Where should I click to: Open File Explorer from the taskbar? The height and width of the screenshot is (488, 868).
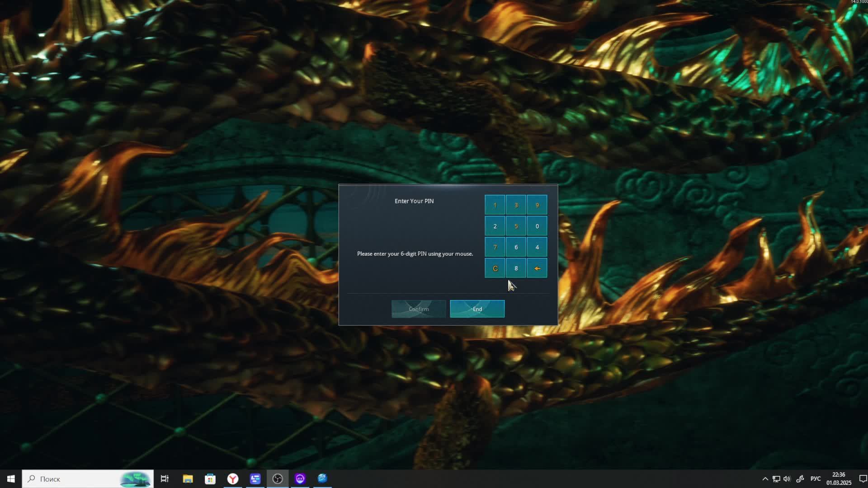[188, 479]
